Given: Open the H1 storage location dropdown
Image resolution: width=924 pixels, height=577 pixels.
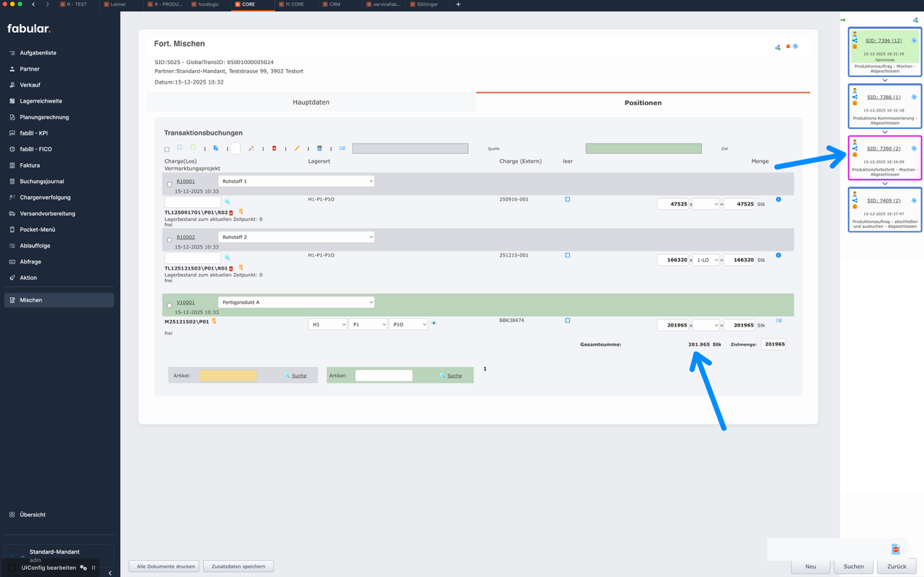Looking at the screenshot, I should 327,325.
